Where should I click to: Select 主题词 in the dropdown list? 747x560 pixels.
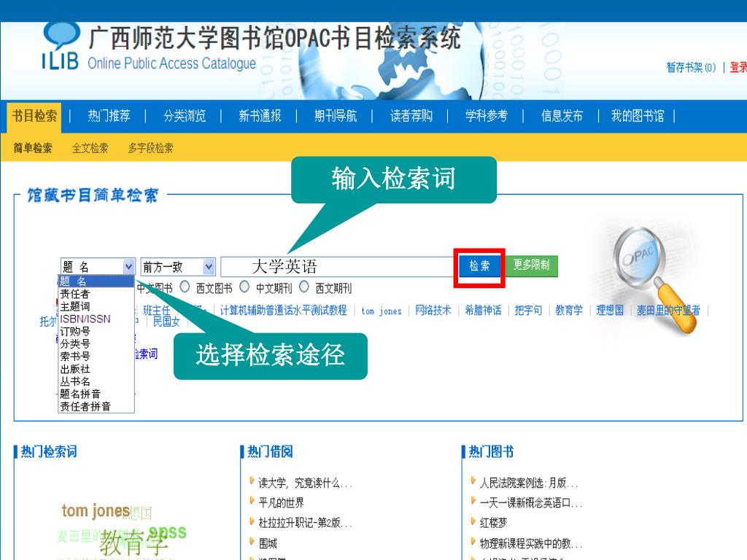96,306
